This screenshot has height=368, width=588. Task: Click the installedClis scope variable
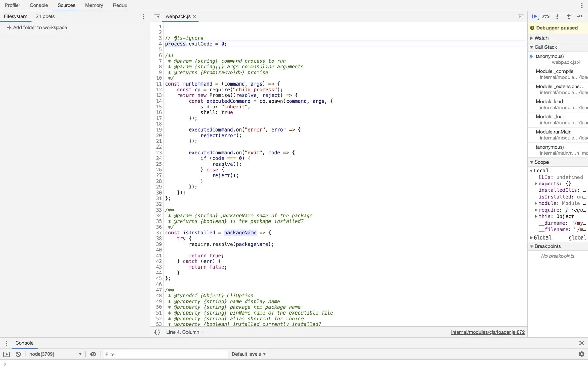(562, 190)
